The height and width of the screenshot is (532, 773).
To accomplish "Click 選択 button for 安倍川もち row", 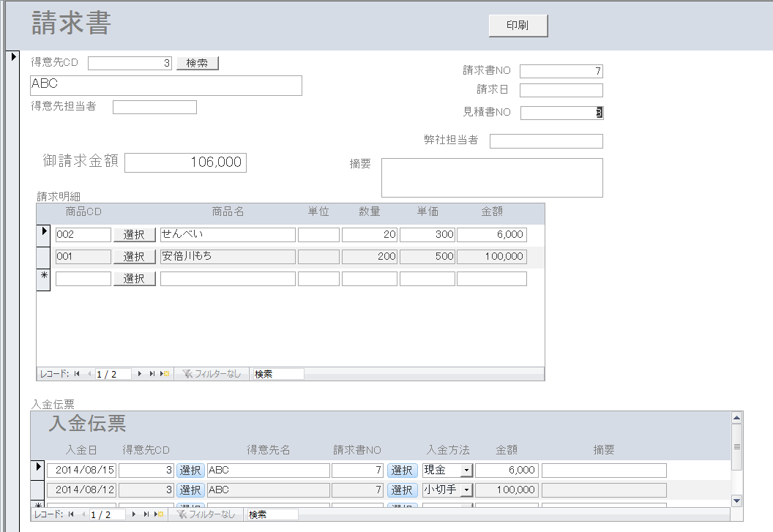I will (134, 257).
